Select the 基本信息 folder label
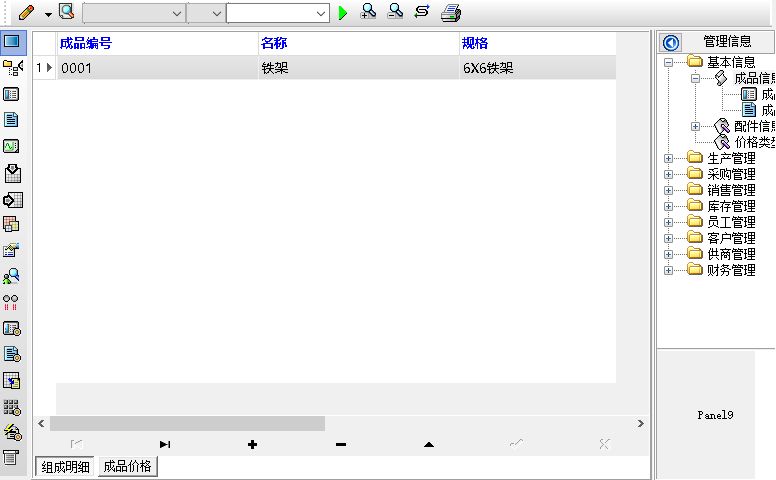Screen dimensions: 776x480 point(731,62)
